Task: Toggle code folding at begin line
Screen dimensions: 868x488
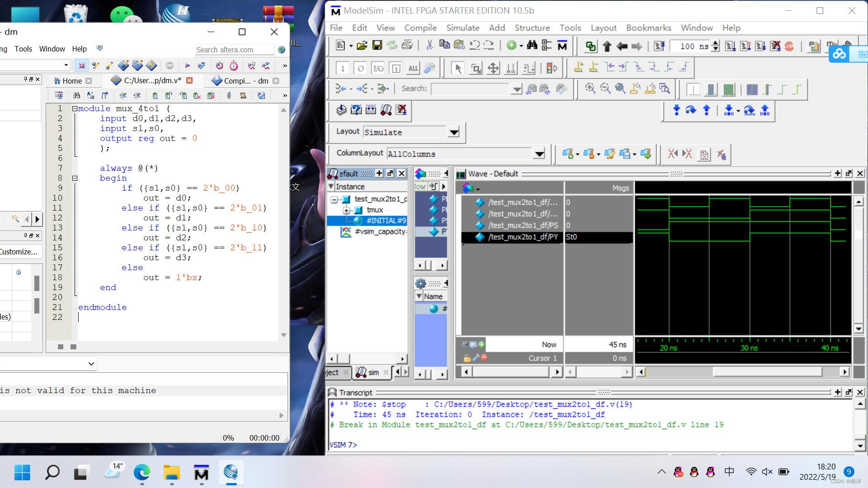Action: (75, 178)
